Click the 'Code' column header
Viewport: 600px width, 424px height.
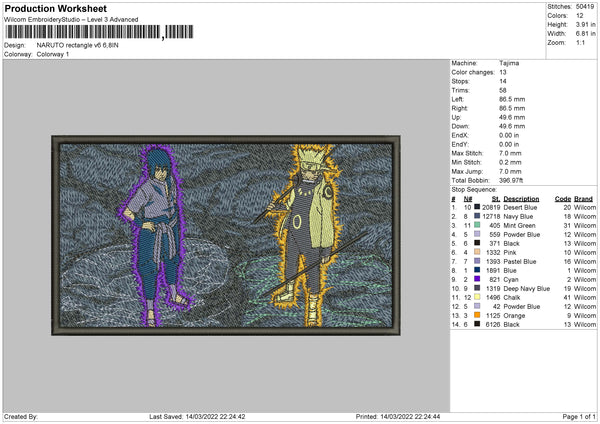click(562, 199)
